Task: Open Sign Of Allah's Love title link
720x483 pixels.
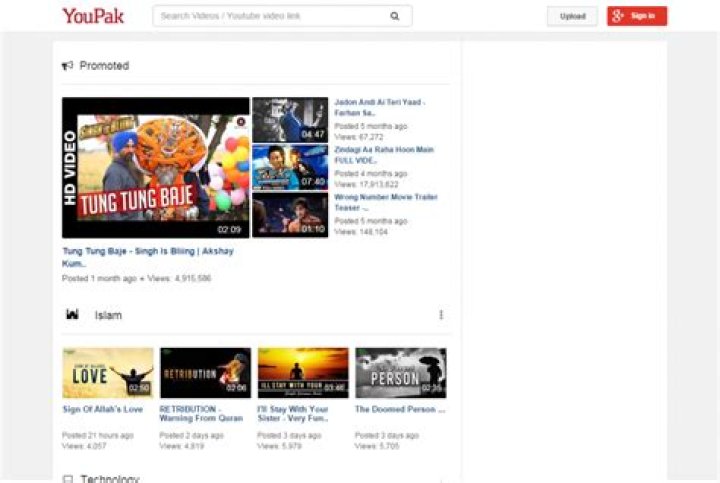Action: pyautogui.click(x=103, y=409)
